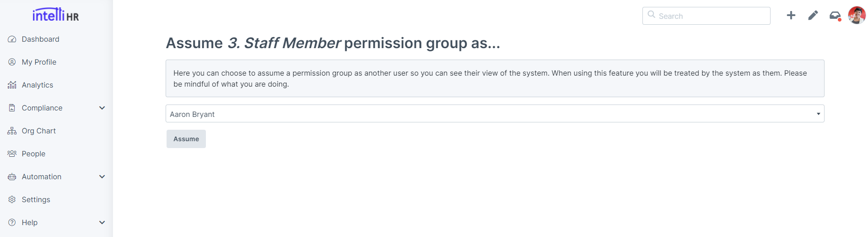The width and height of the screenshot is (868, 237).
Task: Select My Profile in the sidebar
Action: (39, 62)
